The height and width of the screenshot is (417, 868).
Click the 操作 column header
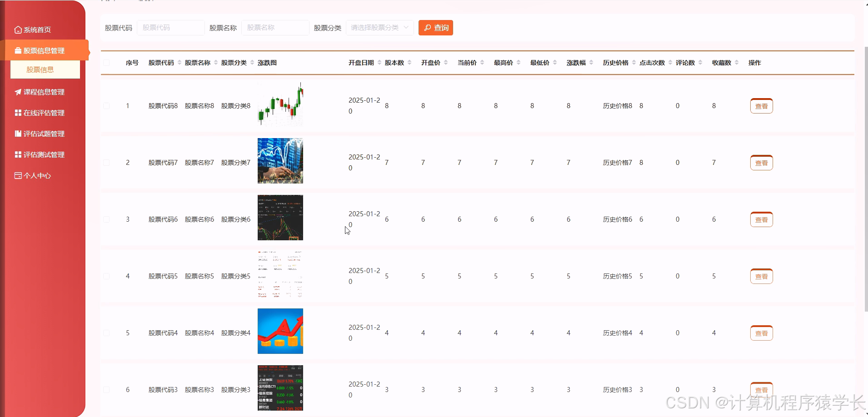click(x=755, y=63)
